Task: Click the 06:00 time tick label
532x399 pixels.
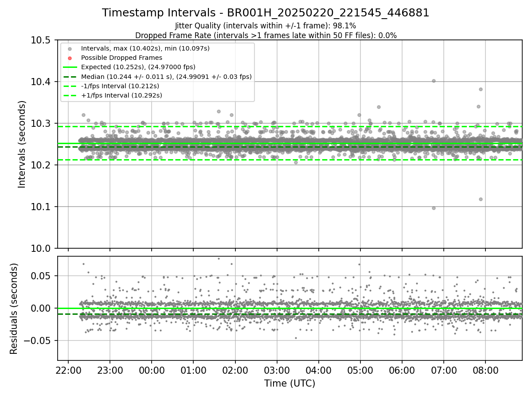Action: pyautogui.click(x=402, y=370)
